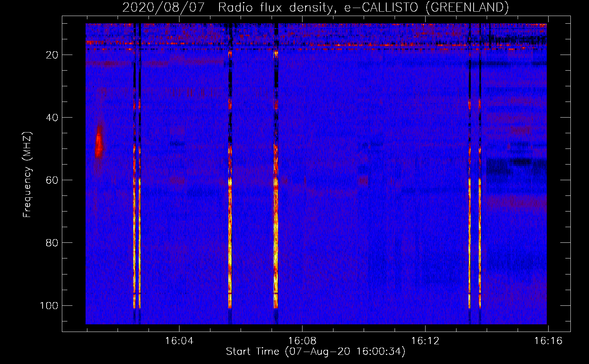Click the time tick label '16:08'
Screen dimensions: 589x364
[302, 341]
